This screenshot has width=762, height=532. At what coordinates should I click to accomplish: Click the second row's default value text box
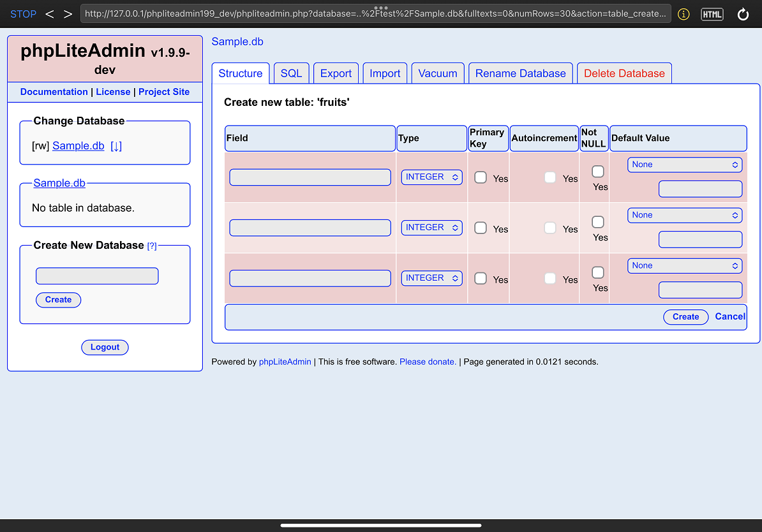tap(700, 239)
